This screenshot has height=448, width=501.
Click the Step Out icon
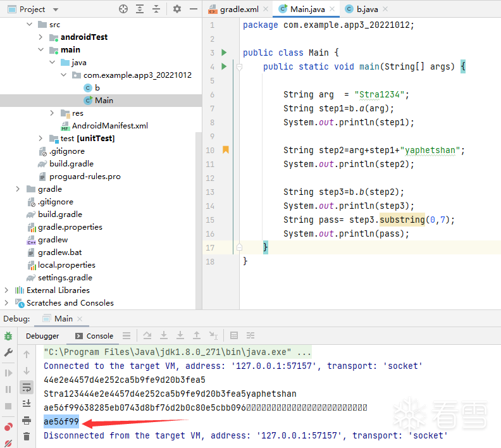tap(197, 335)
